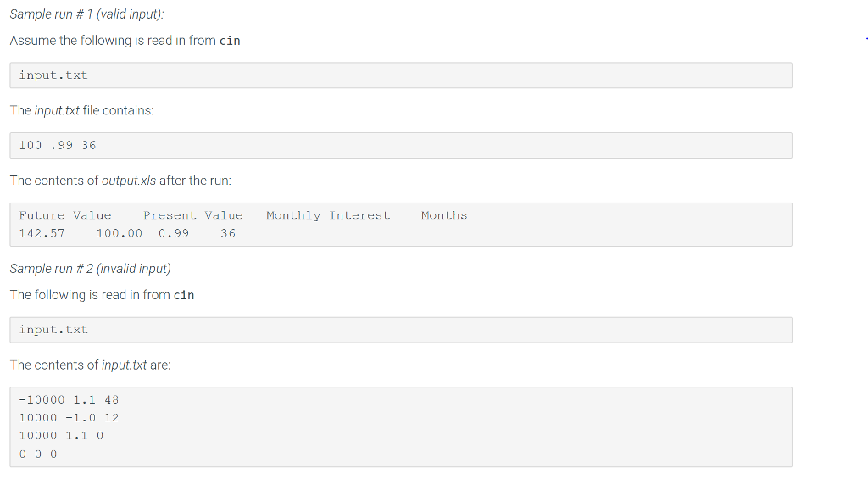This screenshot has height=479, width=868.
Task: Click the "Monthly Interest" column header
Action: tap(328, 215)
